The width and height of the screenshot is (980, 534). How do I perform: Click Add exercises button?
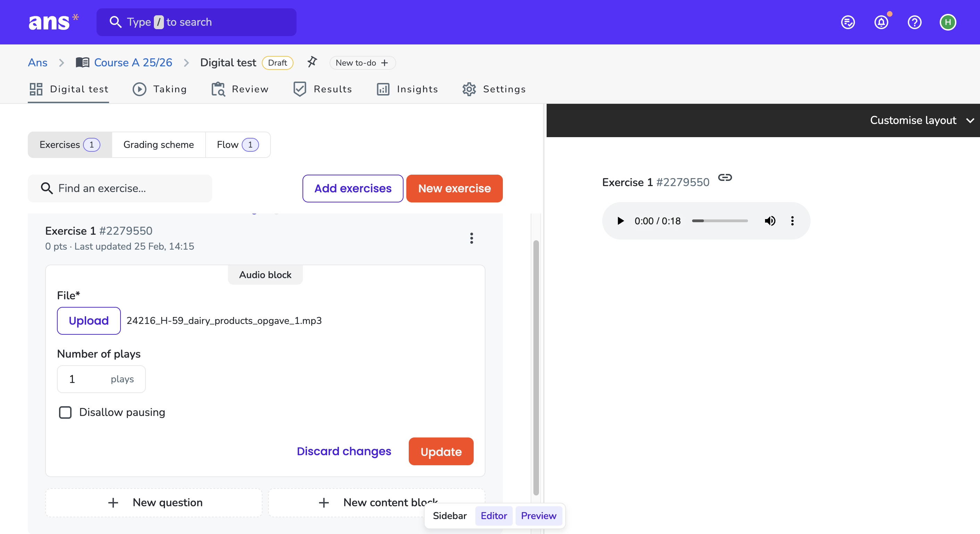point(353,188)
